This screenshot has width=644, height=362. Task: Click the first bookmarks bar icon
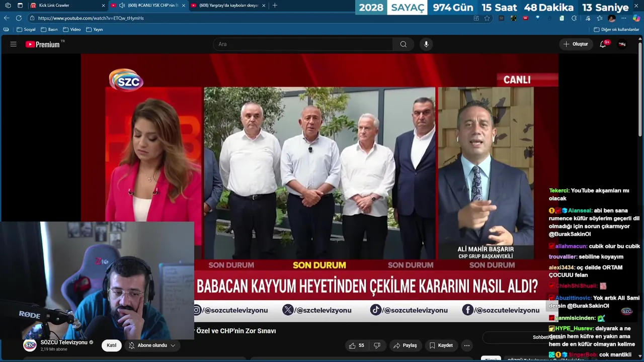coord(6,30)
